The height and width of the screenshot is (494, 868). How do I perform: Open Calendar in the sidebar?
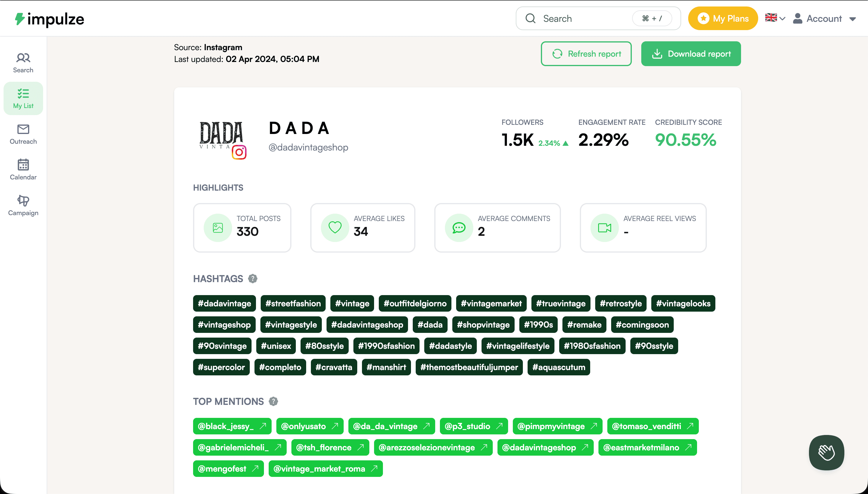coord(23,170)
